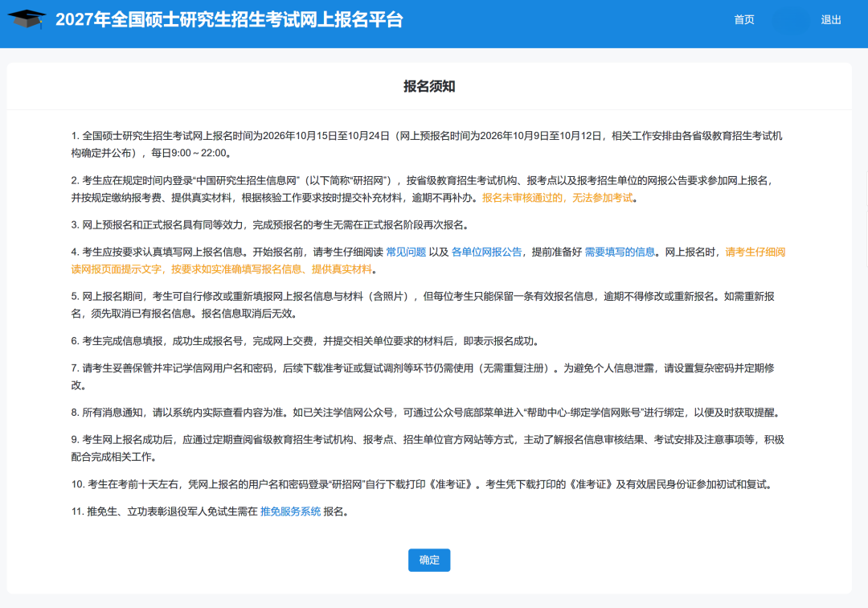
Task: Click the 确定 confirm button
Action: pyautogui.click(x=429, y=560)
